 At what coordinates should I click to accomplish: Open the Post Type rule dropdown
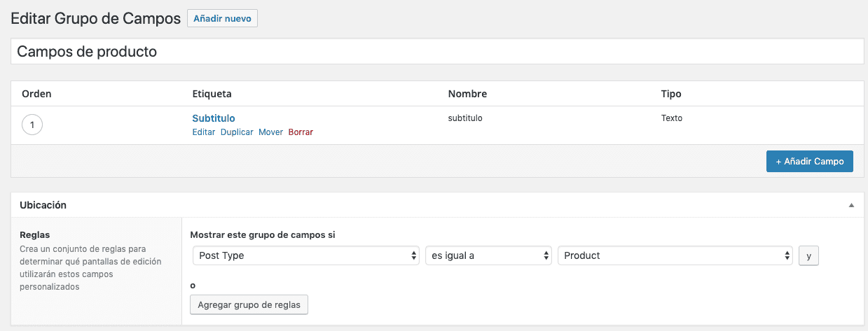[x=306, y=255]
